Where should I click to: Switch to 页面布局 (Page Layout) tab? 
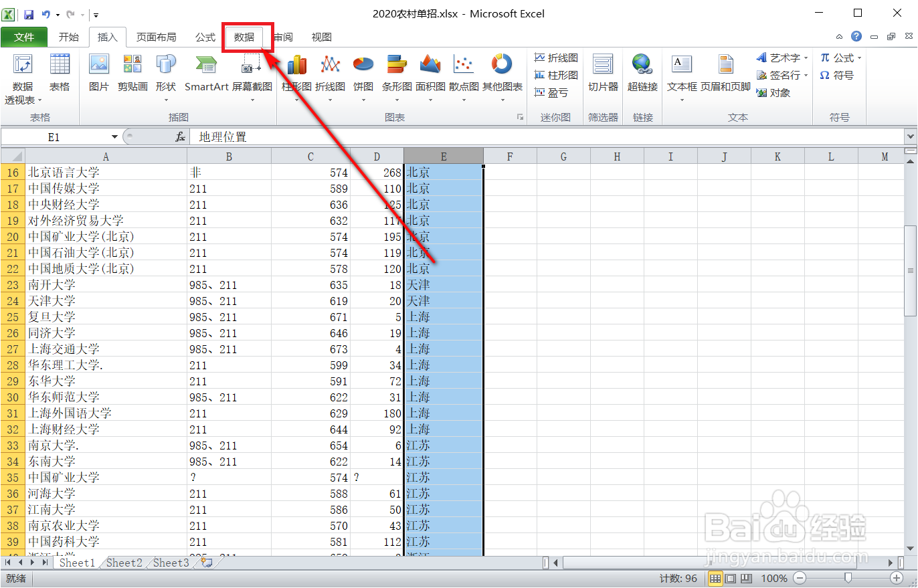tap(156, 37)
